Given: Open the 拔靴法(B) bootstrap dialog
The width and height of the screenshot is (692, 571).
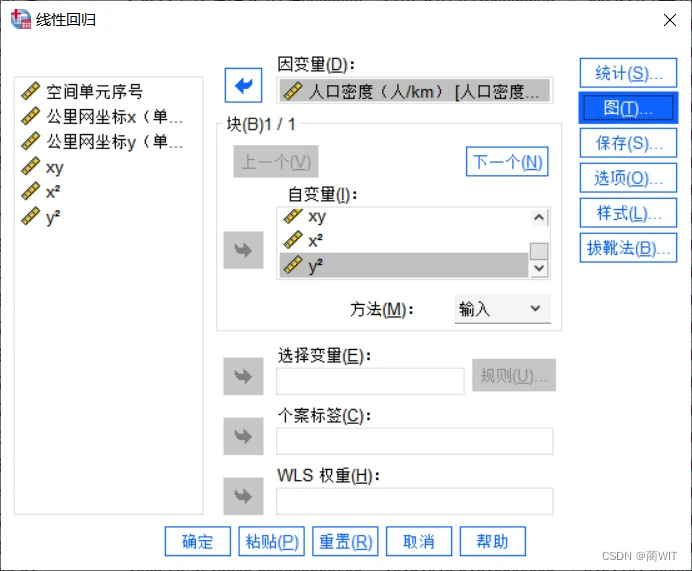Looking at the screenshot, I should click(628, 248).
